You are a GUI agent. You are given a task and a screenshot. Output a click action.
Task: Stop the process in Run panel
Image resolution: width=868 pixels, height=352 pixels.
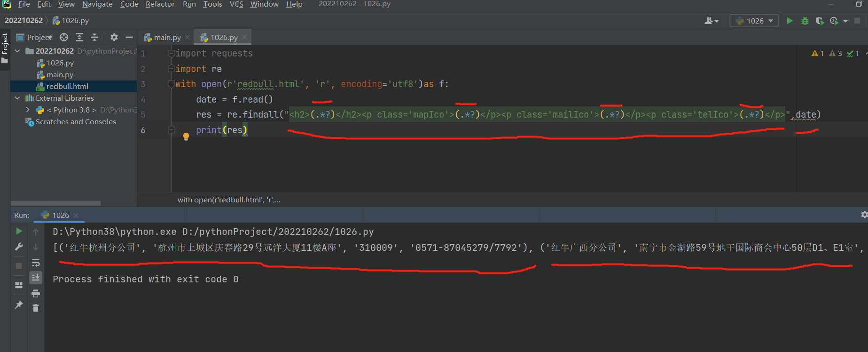pyautogui.click(x=19, y=266)
